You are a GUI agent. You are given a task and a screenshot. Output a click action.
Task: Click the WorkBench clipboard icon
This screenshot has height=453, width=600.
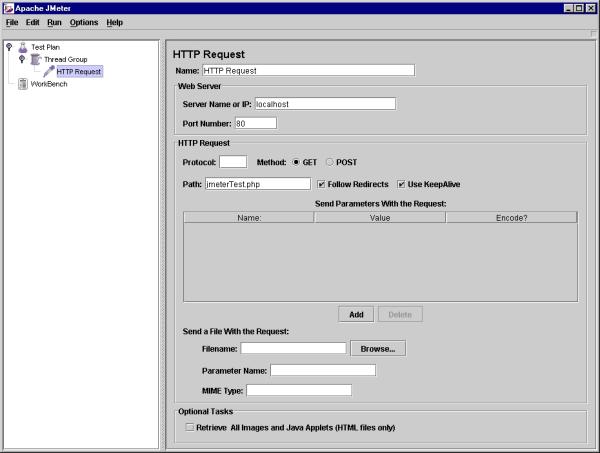(x=23, y=84)
